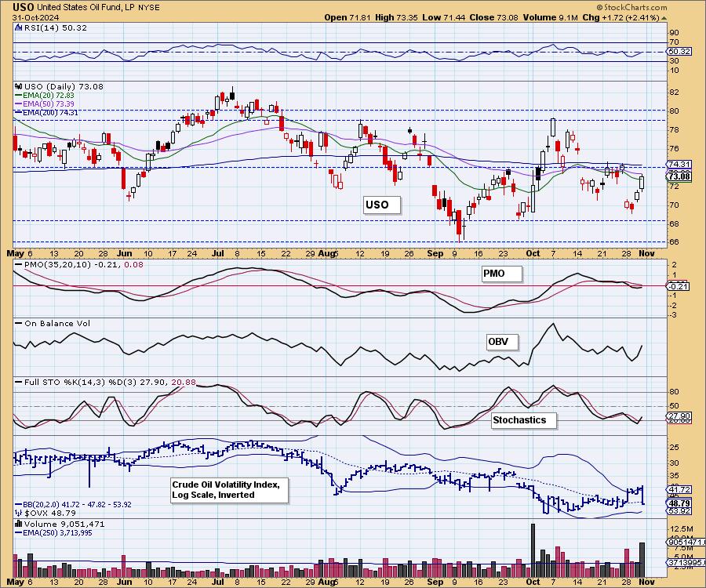Click the ©StockCharts.com attribution
The width and height of the screenshot is (706, 588).
[631, 7]
